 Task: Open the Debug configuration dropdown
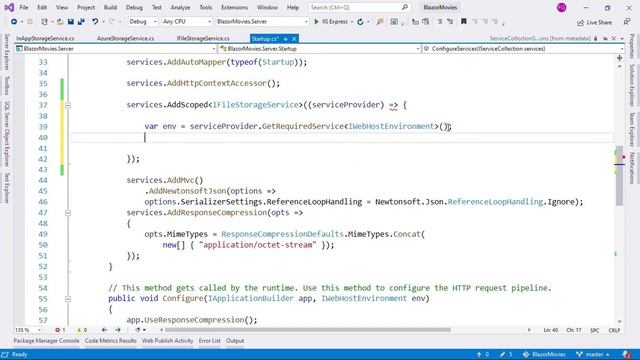click(x=142, y=22)
